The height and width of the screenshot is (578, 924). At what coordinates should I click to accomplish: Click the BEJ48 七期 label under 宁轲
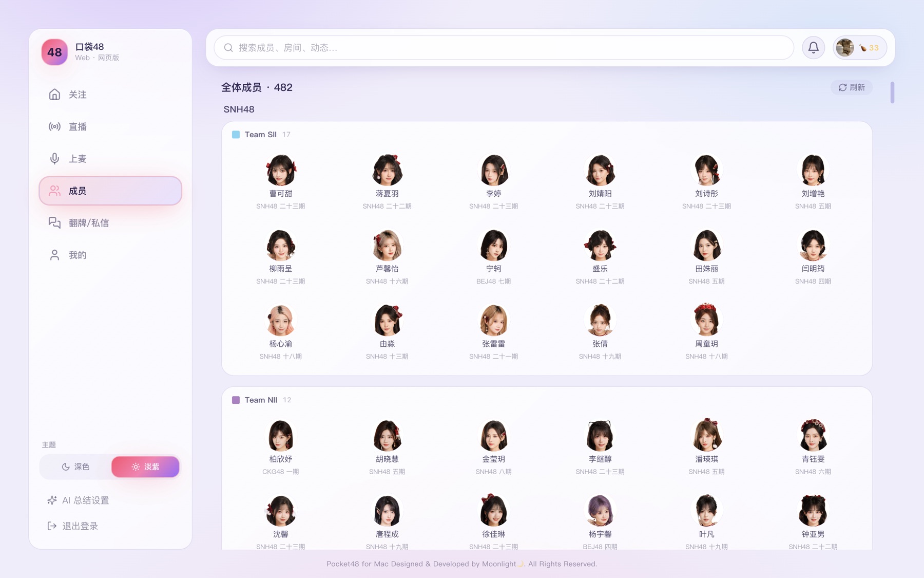493,282
